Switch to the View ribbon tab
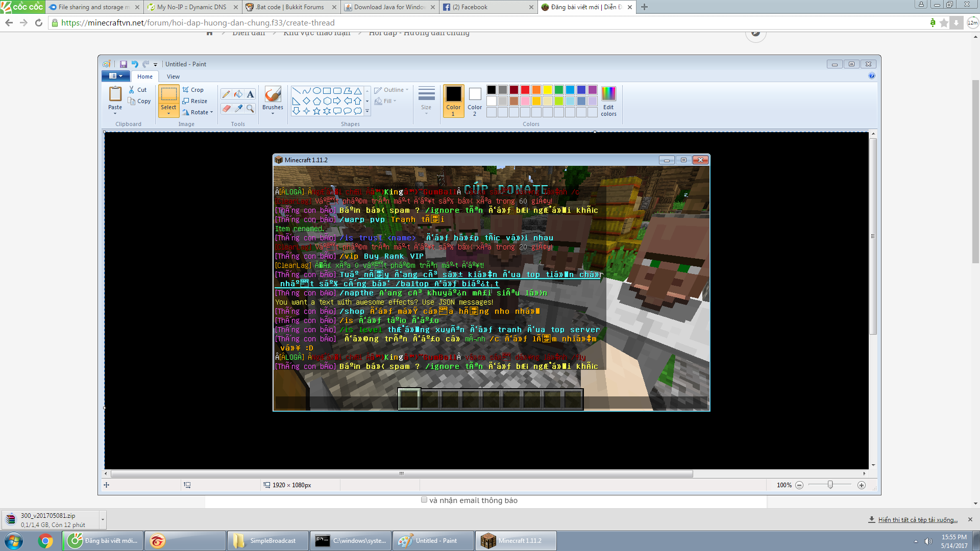The height and width of the screenshot is (551, 980). point(173,77)
